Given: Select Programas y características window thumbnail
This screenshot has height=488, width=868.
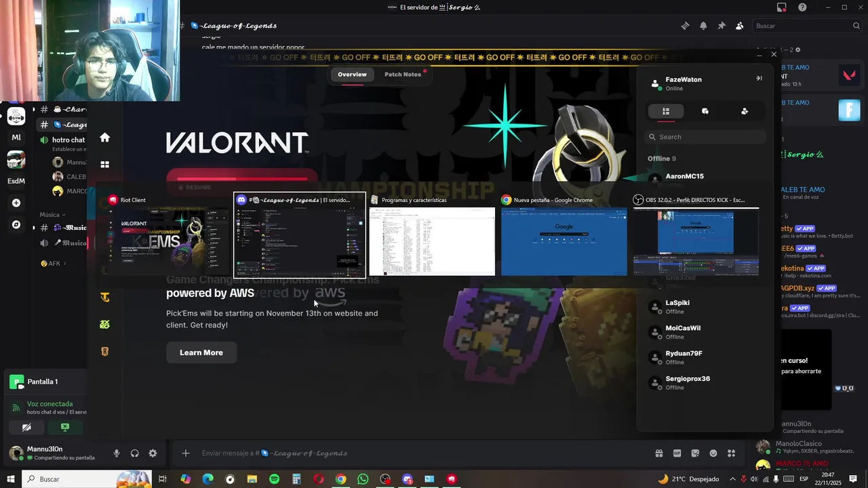Looking at the screenshot, I should point(432,235).
